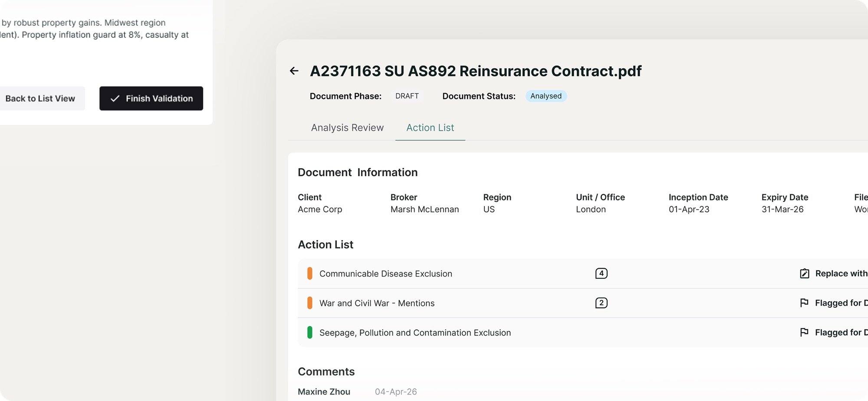Click the Unit / Office column label
Image resolution: width=868 pixels, height=401 pixels.
(x=600, y=197)
